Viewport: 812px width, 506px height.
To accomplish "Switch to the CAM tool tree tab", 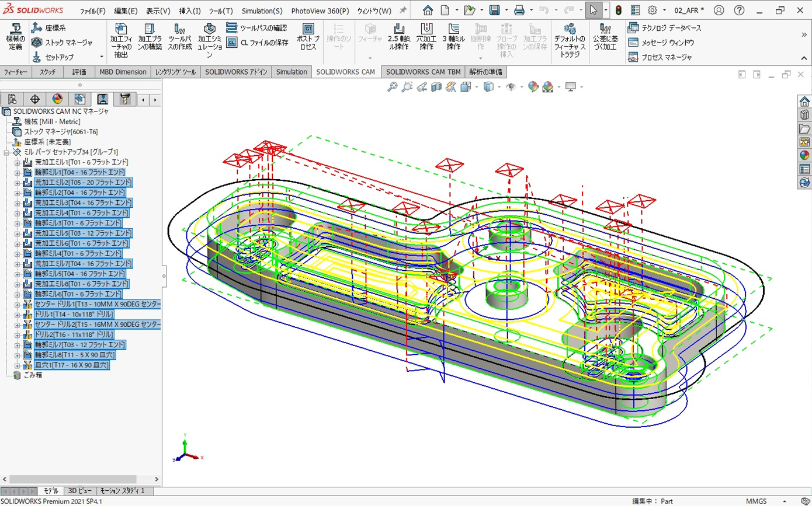I will pos(124,99).
